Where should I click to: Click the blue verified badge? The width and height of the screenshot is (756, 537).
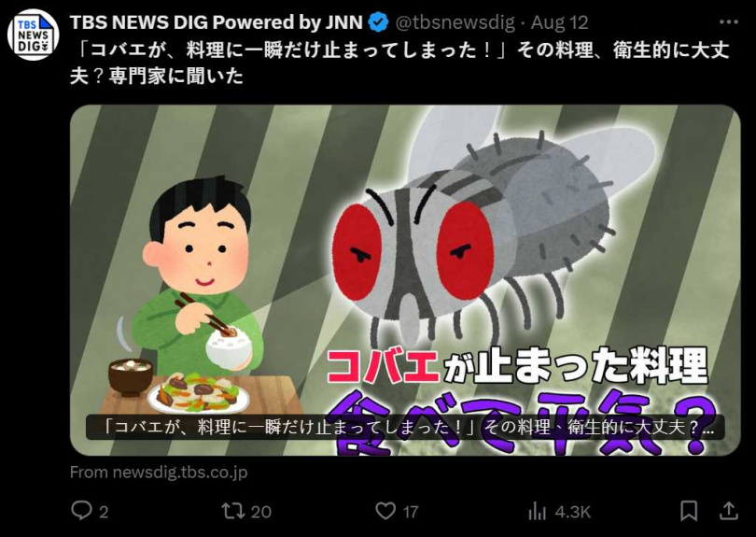pyautogui.click(x=379, y=22)
